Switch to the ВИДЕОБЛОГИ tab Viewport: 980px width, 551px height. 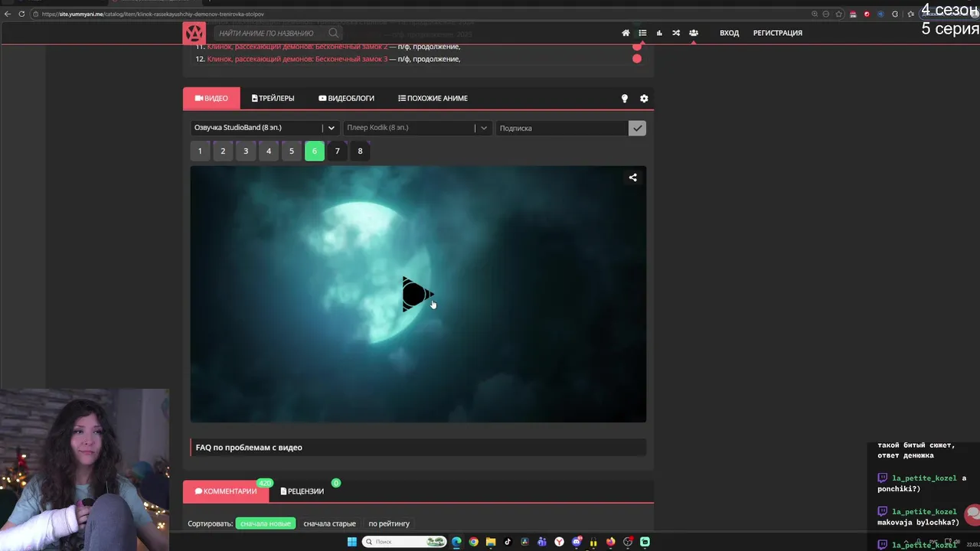346,98
